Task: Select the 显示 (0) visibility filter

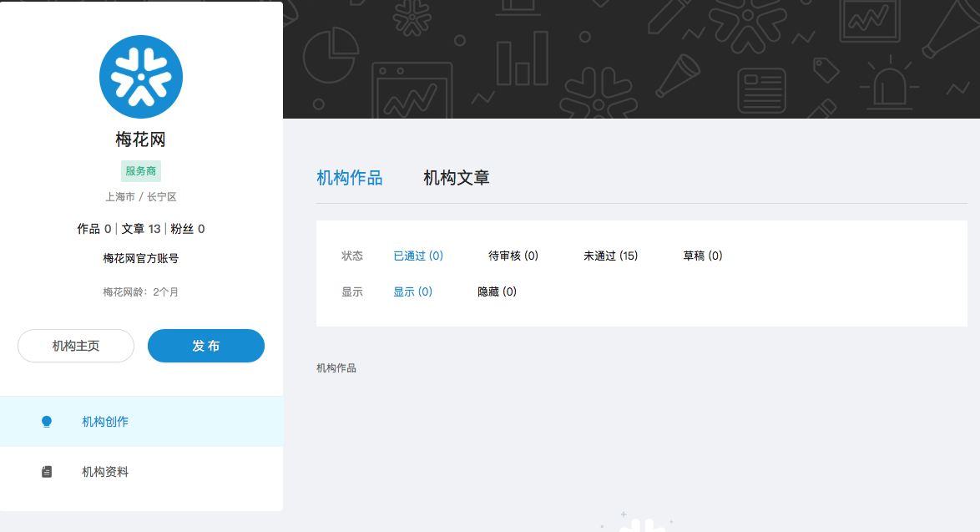Action: point(412,291)
